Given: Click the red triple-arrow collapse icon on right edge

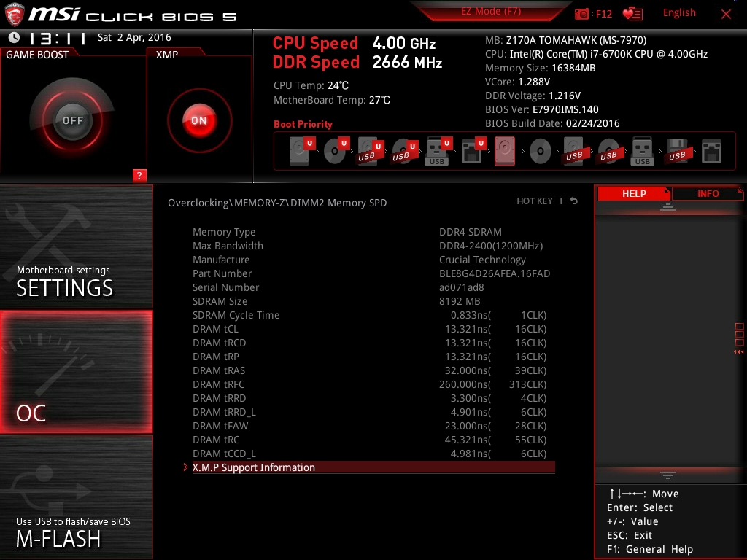Looking at the screenshot, I should pyautogui.click(x=738, y=352).
